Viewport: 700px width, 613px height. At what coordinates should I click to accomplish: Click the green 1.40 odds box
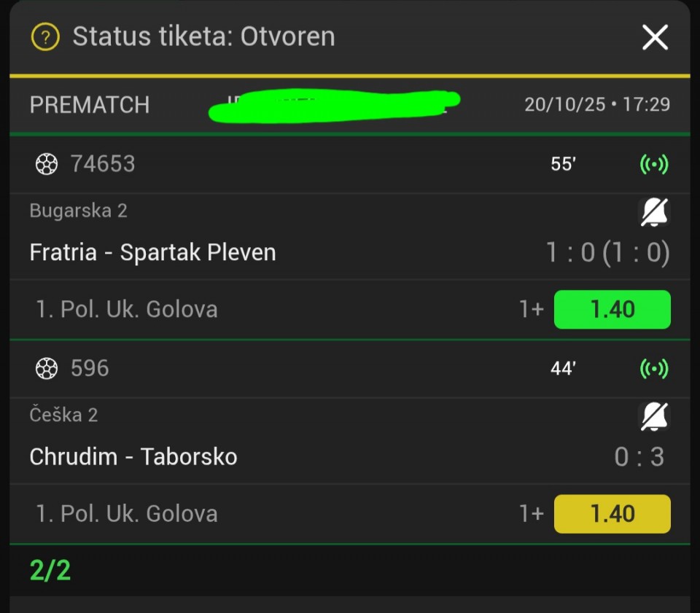pyautogui.click(x=612, y=309)
